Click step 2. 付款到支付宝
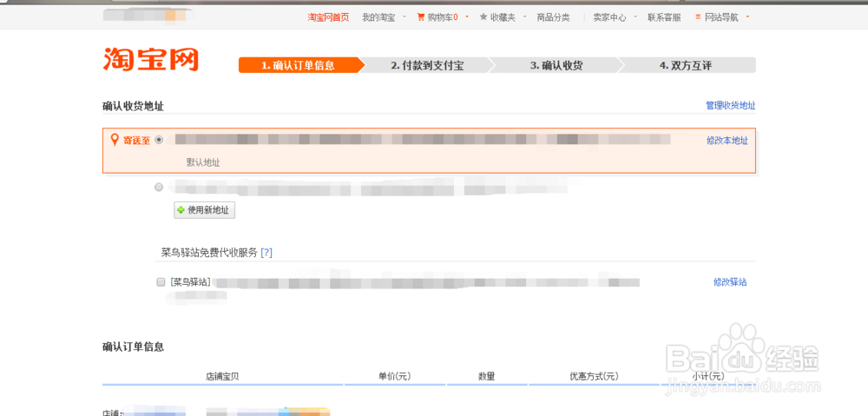The width and height of the screenshot is (868, 416). pos(427,65)
